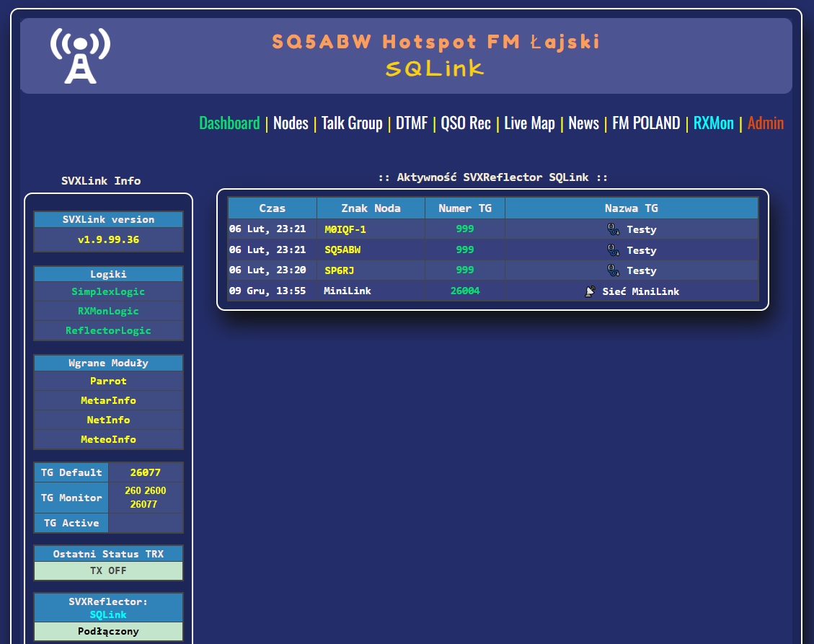Click the stethoscope icon in SP6RJ row
The height and width of the screenshot is (644, 814).
click(614, 270)
